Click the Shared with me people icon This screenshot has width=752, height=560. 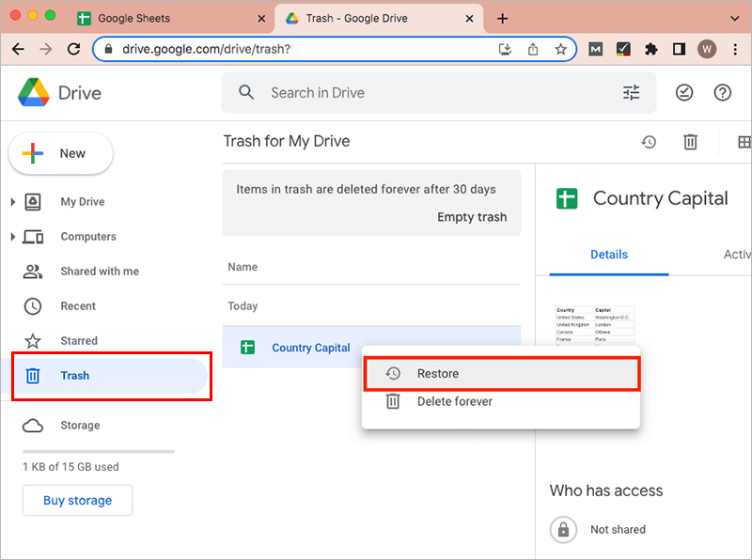[33, 272]
